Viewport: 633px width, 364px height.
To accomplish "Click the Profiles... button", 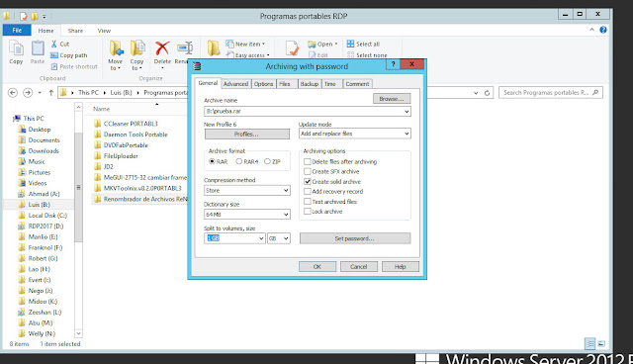I will [246, 134].
